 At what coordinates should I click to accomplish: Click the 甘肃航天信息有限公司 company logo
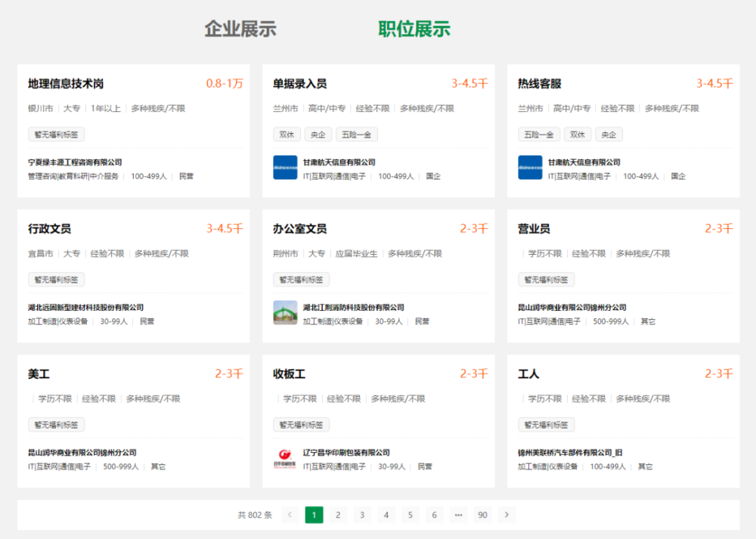[285, 168]
